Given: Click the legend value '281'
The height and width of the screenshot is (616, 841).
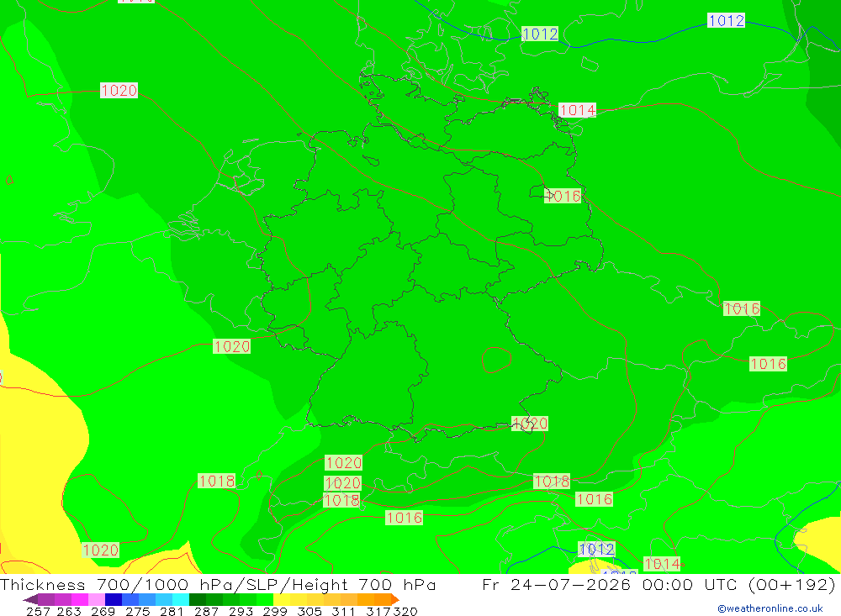Looking at the screenshot, I should click(x=172, y=611).
